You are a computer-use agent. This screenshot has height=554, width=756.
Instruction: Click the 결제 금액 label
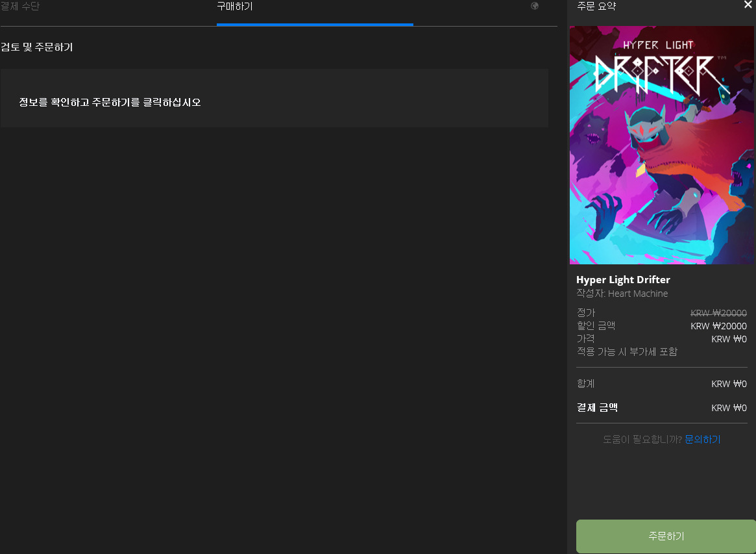click(x=597, y=408)
